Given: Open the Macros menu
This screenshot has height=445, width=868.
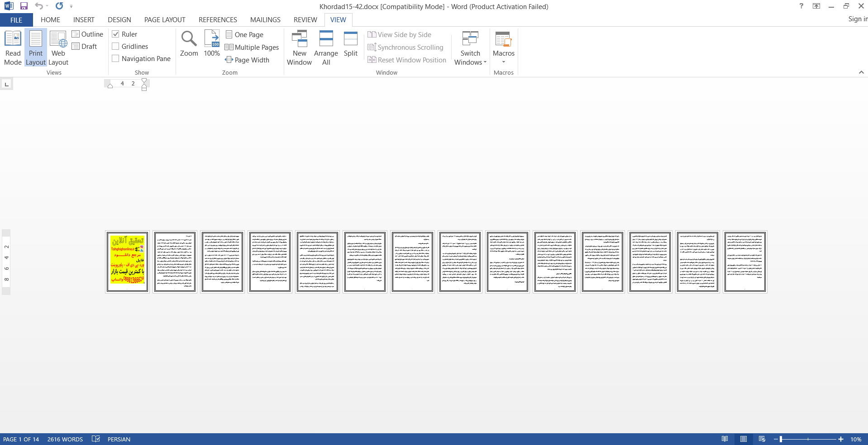Looking at the screenshot, I should [503, 47].
